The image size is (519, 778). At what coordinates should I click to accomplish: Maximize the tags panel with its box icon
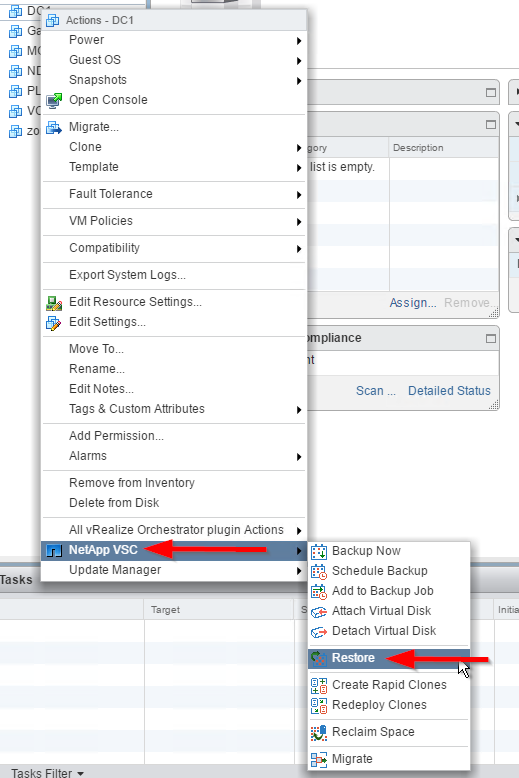pyautogui.click(x=491, y=124)
